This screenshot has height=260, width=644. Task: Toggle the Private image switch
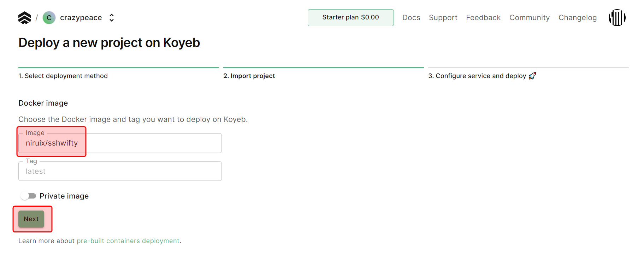tap(29, 196)
